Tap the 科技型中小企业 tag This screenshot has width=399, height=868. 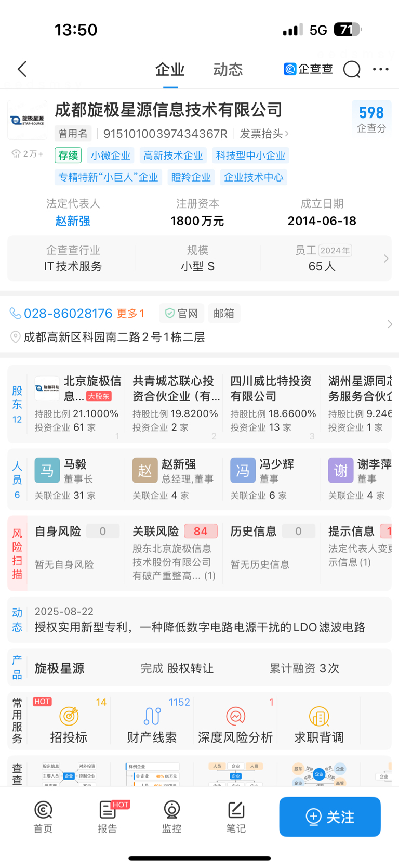(250, 156)
